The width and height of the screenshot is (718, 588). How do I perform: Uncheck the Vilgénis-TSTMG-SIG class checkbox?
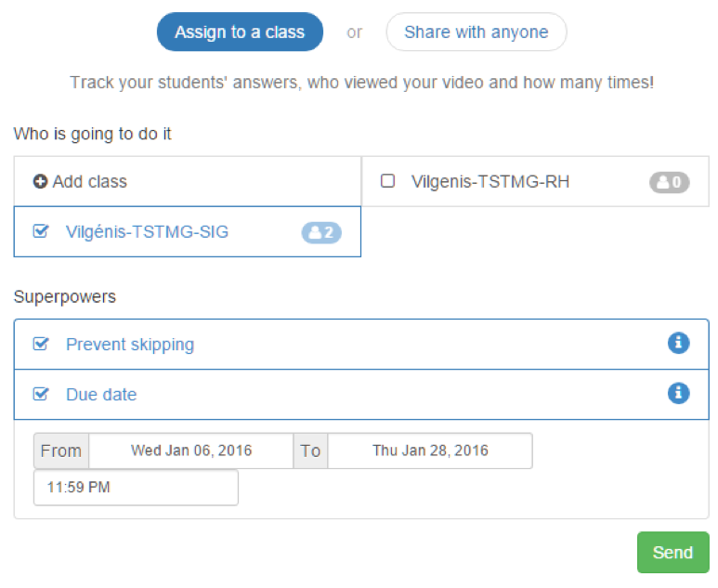(x=40, y=232)
